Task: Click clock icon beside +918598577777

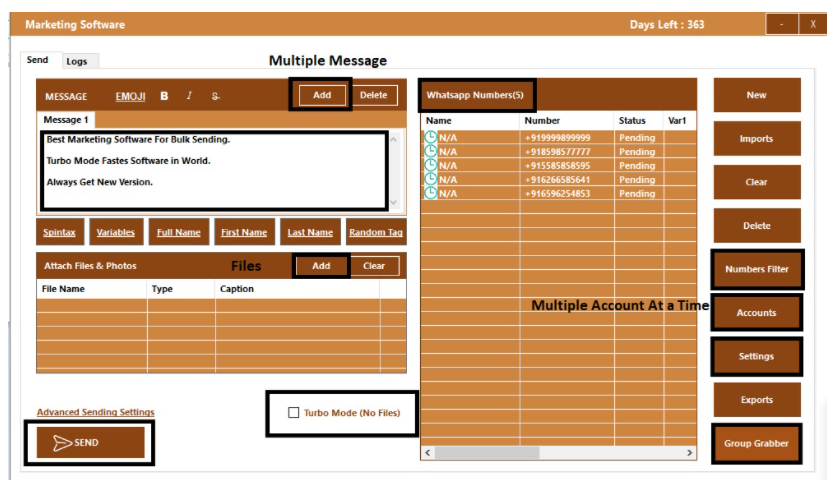Action: (x=431, y=151)
